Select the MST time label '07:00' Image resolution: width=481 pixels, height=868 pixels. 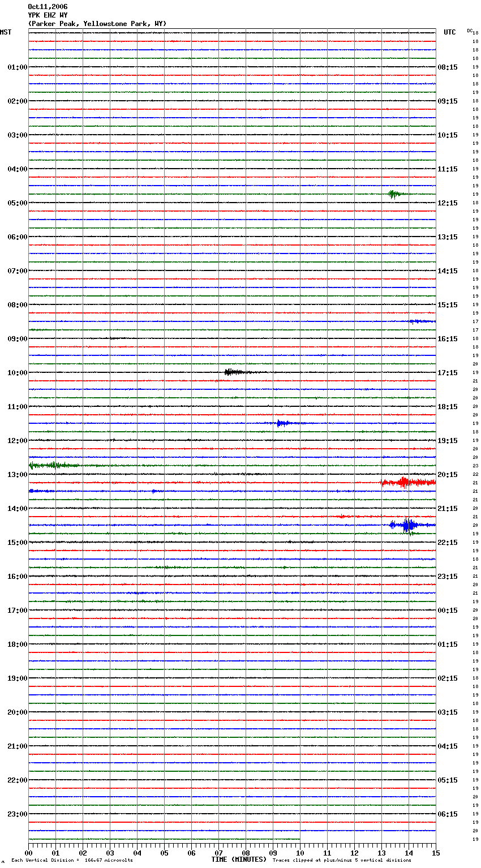click(x=18, y=271)
